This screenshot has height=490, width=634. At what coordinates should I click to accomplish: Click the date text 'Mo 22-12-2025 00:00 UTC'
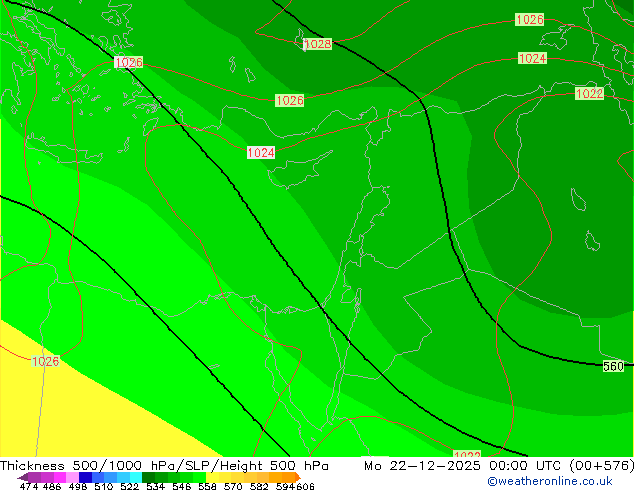pos(462,466)
